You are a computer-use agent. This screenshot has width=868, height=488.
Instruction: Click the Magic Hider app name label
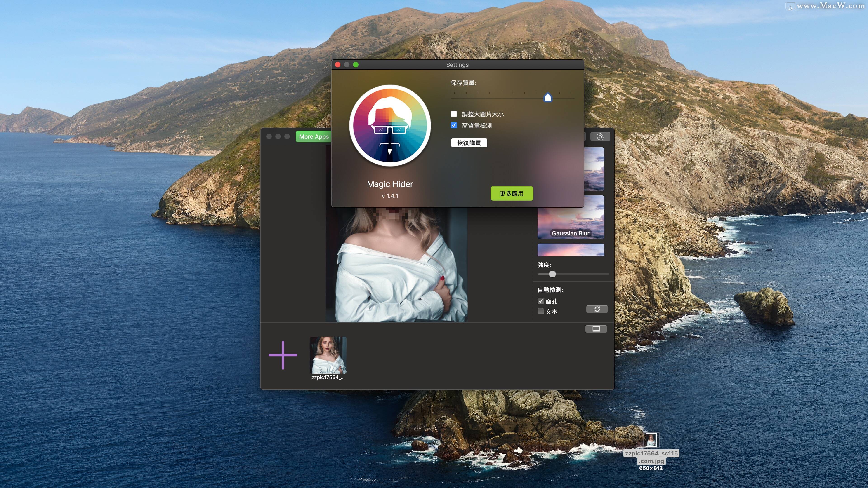390,184
